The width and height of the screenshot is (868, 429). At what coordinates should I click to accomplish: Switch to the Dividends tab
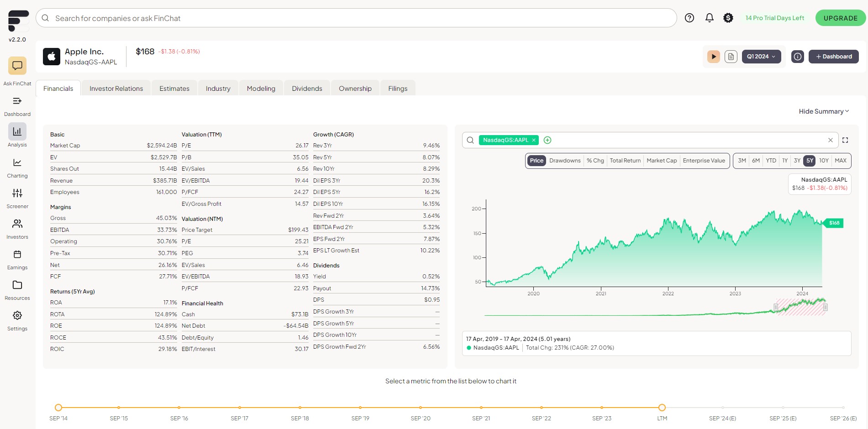tap(307, 89)
